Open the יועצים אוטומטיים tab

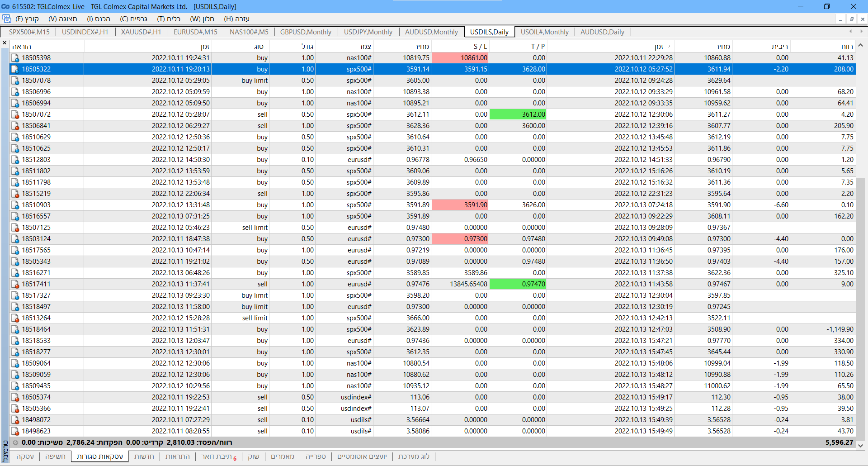coord(362,456)
